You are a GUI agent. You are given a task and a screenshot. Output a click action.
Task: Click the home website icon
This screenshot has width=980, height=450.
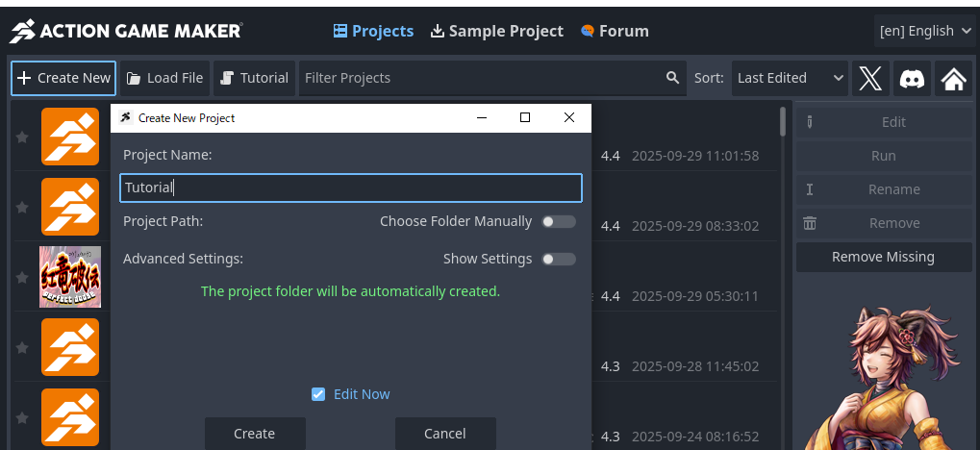pos(953,78)
